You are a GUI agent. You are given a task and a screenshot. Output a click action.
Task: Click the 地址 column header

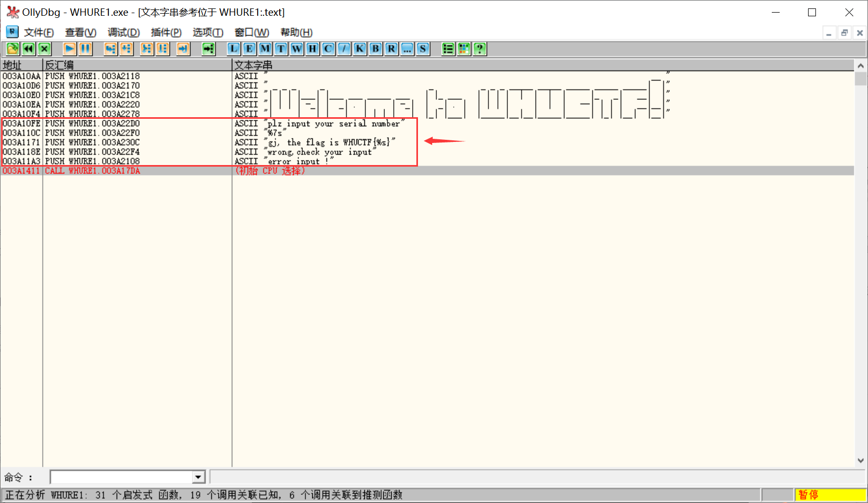coord(22,65)
